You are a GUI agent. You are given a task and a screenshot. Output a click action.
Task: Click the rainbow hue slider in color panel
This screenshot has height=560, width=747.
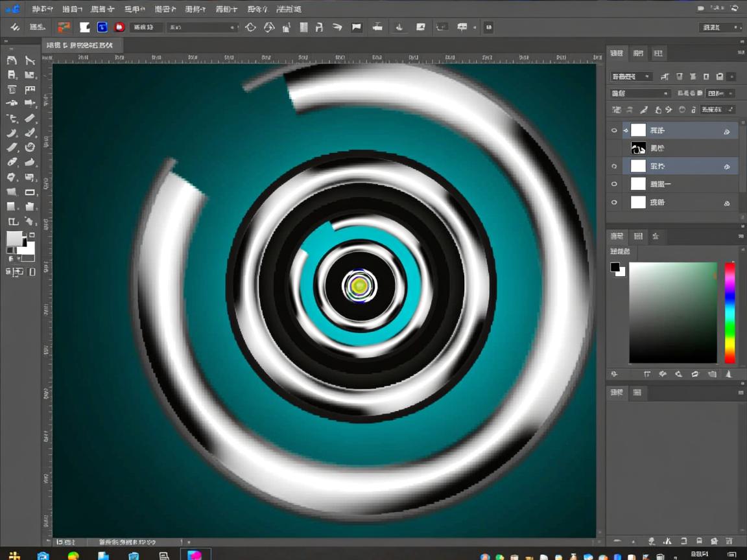(x=729, y=312)
